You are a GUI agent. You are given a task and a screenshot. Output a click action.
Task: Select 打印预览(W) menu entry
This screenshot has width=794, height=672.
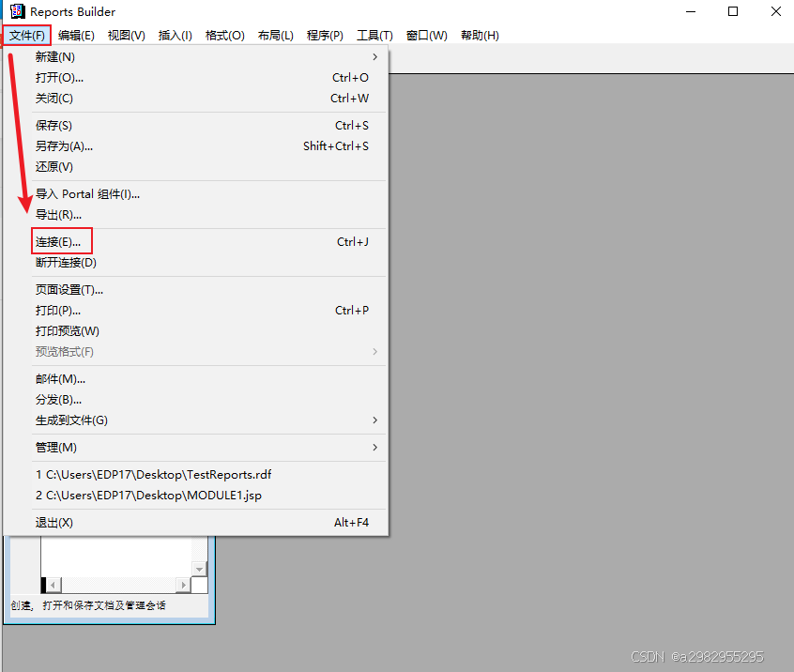(208, 330)
